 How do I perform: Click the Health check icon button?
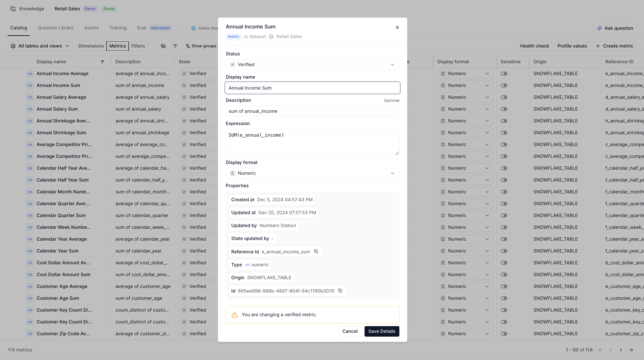534,46
